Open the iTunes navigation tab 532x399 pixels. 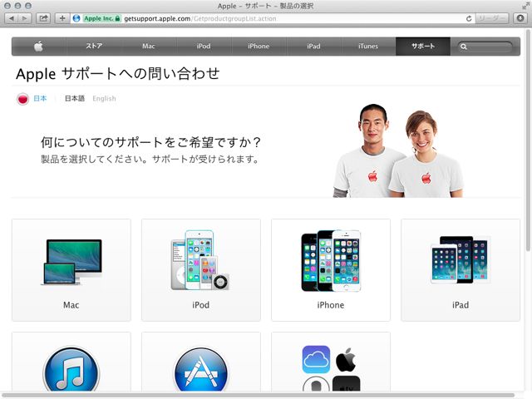pos(368,47)
